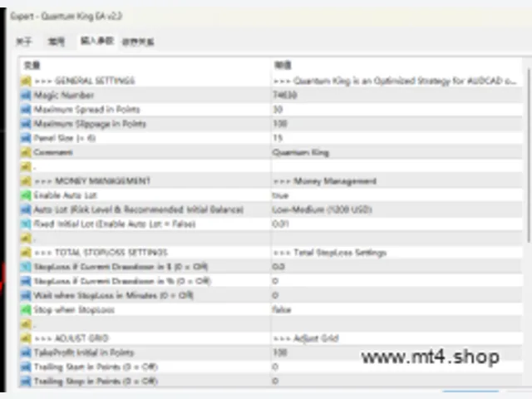This screenshot has width=532, height=399.
Task: Select the Money Management value cell
Action: pos(325,181)
